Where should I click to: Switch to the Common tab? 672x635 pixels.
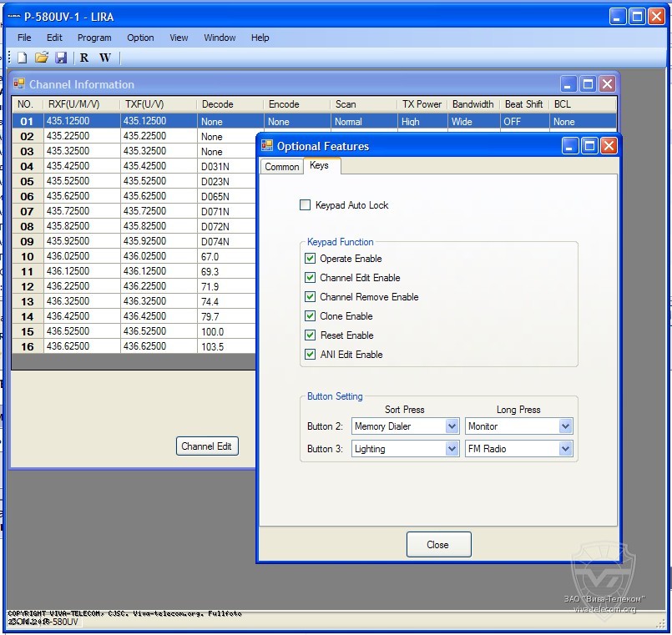pyautogui.click(x=281, y=167)
